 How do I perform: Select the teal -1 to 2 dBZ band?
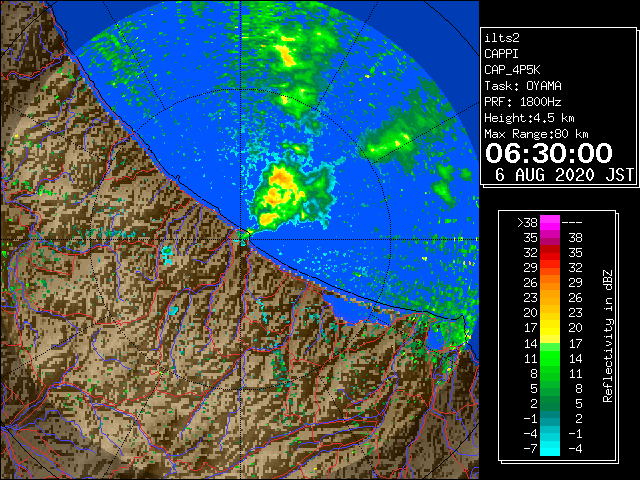coord(550,418)
